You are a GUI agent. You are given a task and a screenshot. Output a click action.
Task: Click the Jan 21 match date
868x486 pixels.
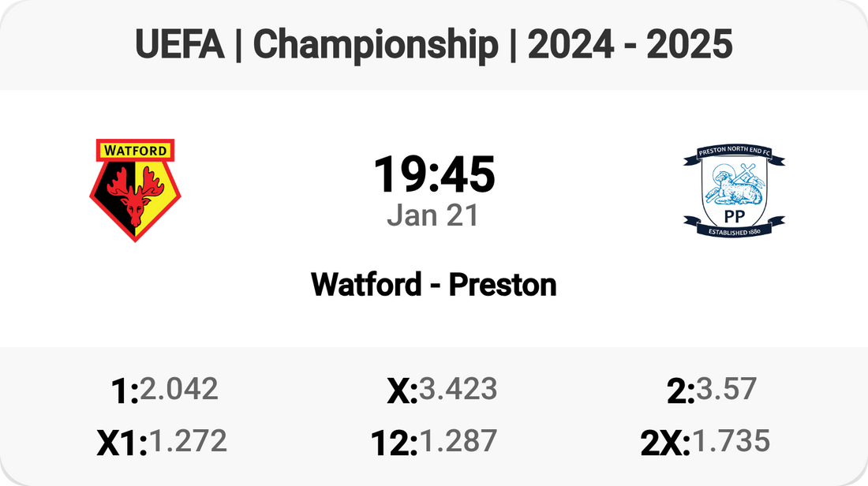pos(433,215)
